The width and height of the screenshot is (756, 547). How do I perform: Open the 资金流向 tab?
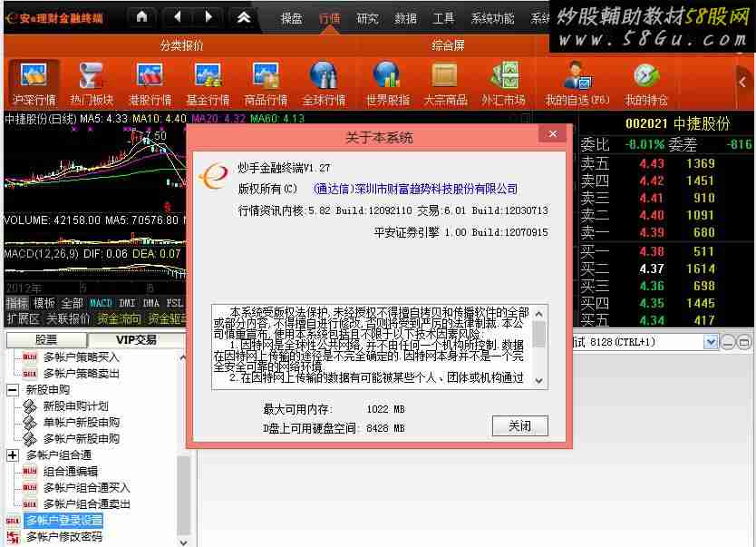[x=119, y=318]
